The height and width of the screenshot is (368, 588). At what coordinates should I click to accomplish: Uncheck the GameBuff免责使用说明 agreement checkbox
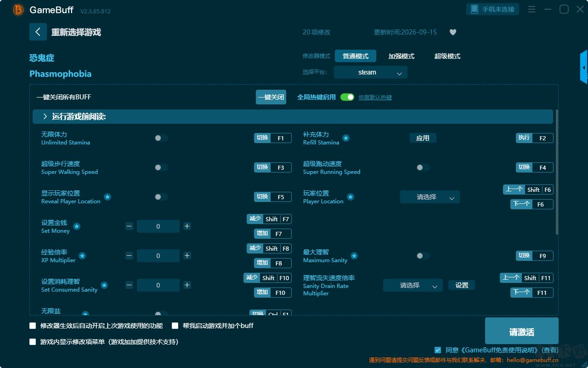438,350
